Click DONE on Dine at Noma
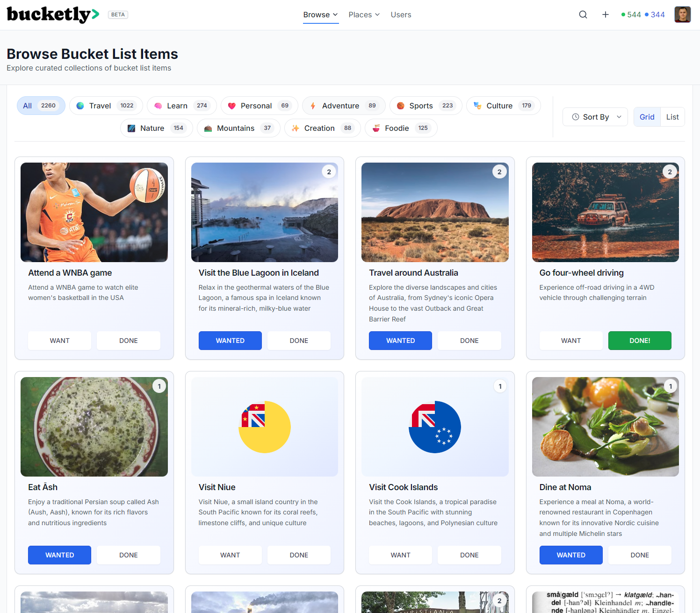The width and height of the screenshot is (700, 613). point(640,555)
